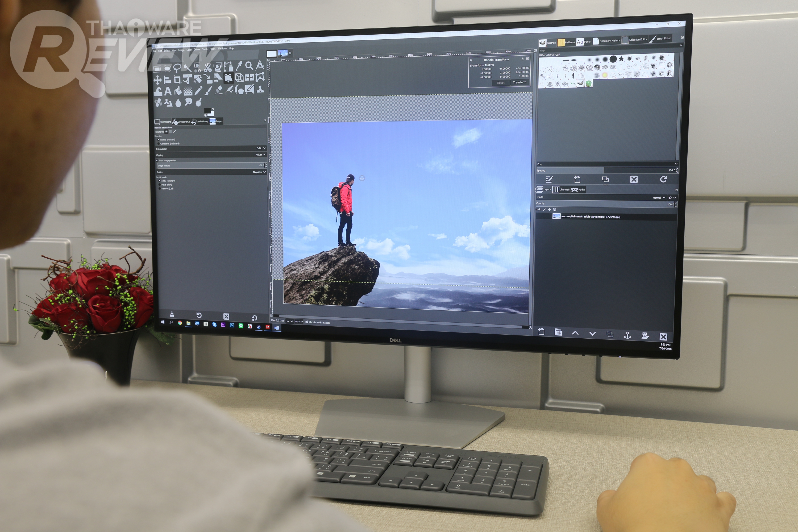Uncheck Show image preview
This screenshot has width=798, height=532.
[x=157, y=160]
